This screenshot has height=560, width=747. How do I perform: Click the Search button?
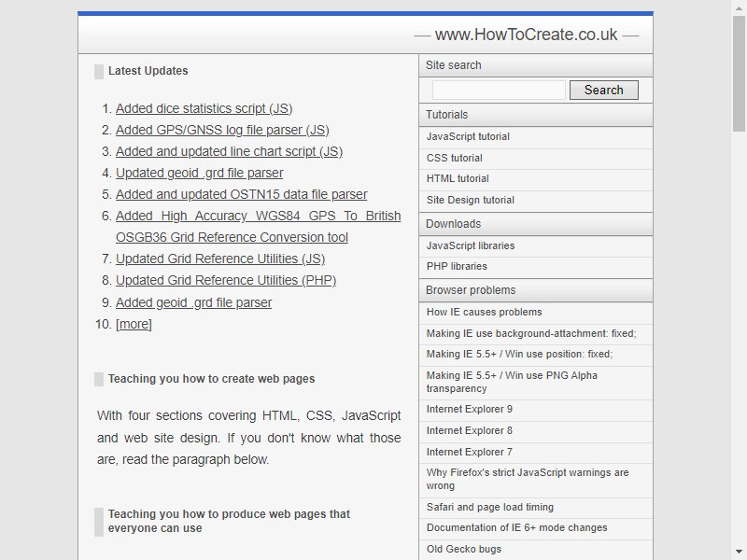point(603,90)
